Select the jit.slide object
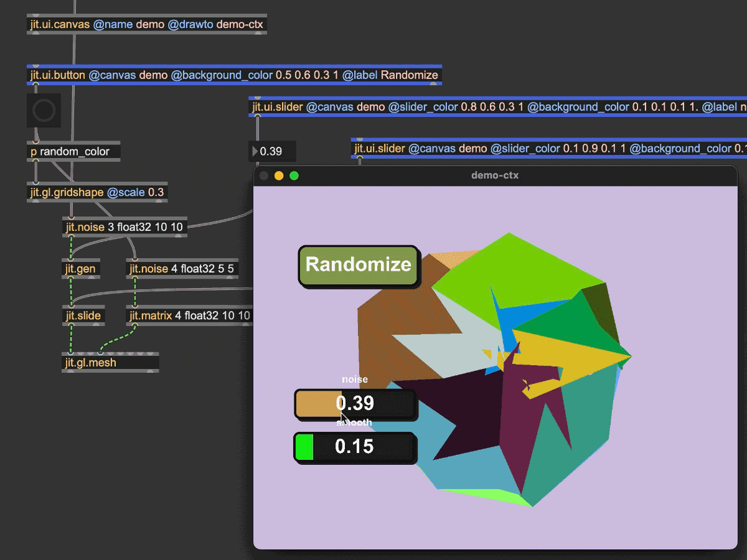Viewport: 747px width, 560px height. tap(83, 315)
